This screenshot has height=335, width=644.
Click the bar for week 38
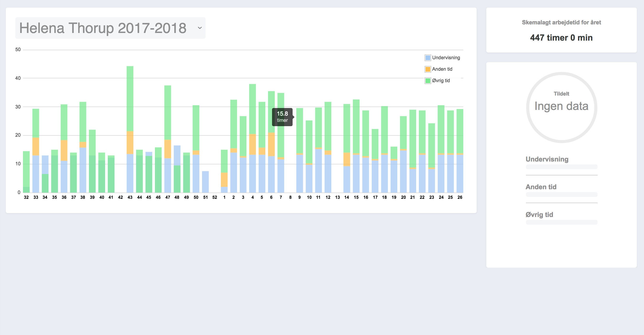tap(83, 147)
